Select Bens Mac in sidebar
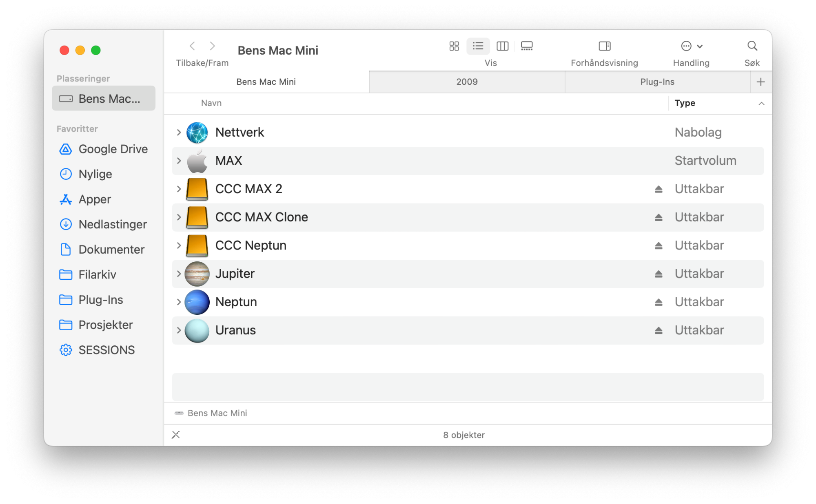 click(104, 99)
